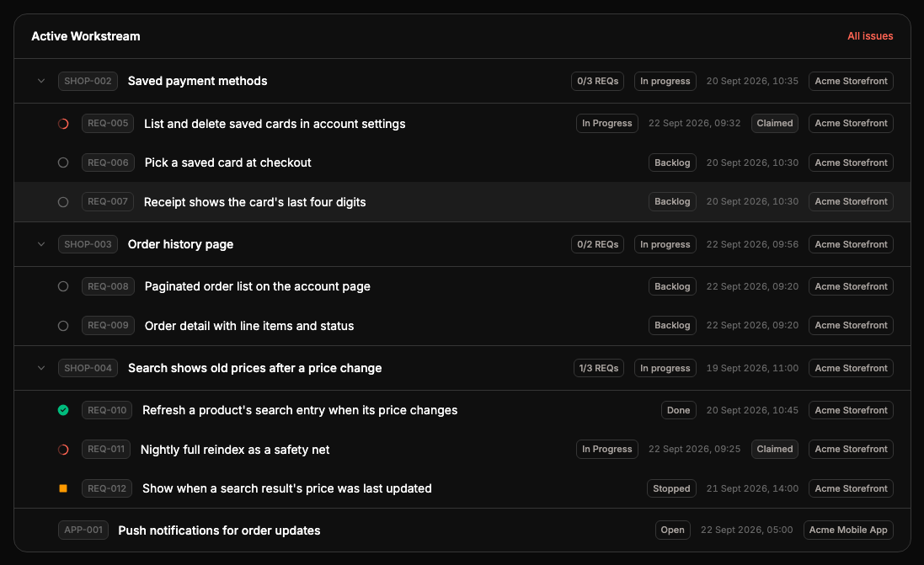924x565 pixels.
Task: Click the backlog circle icon for REQ-006
Action: [63, 163]
